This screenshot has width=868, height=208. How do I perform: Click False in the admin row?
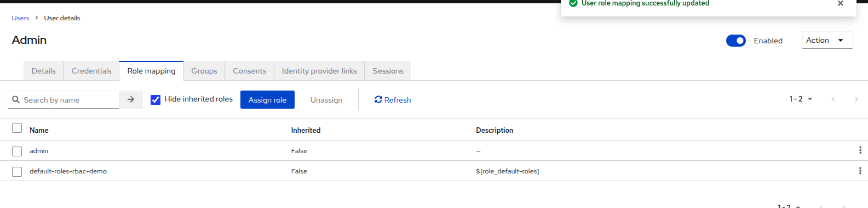(x=299, y=151)
